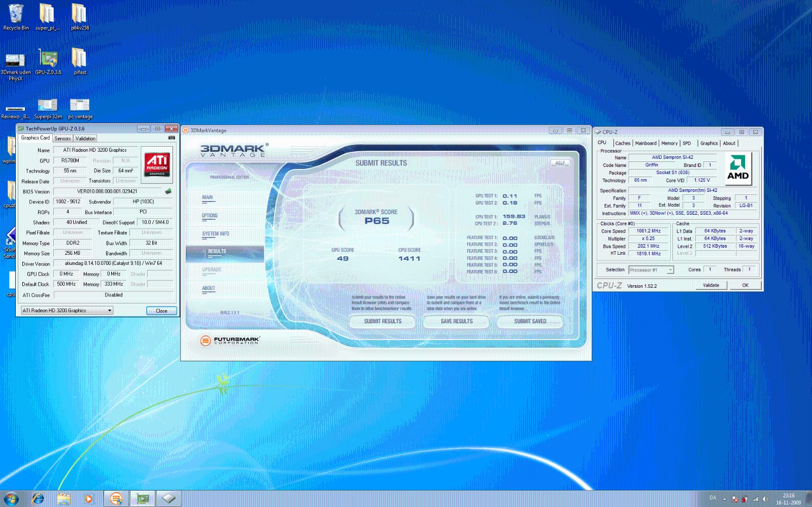This screenshot has width=812, height=507.
Task: Switch to the Memory tab in CPU-Z
Action: coord(669,143)
